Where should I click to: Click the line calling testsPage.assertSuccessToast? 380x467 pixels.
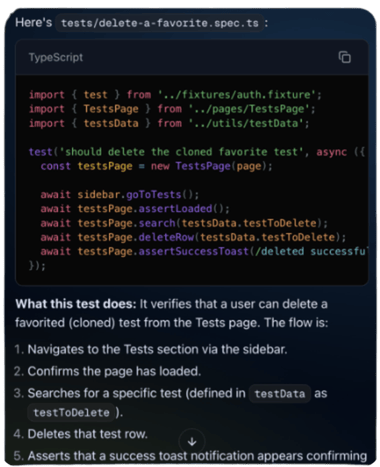pyautogui.click(x=203, y=251)
